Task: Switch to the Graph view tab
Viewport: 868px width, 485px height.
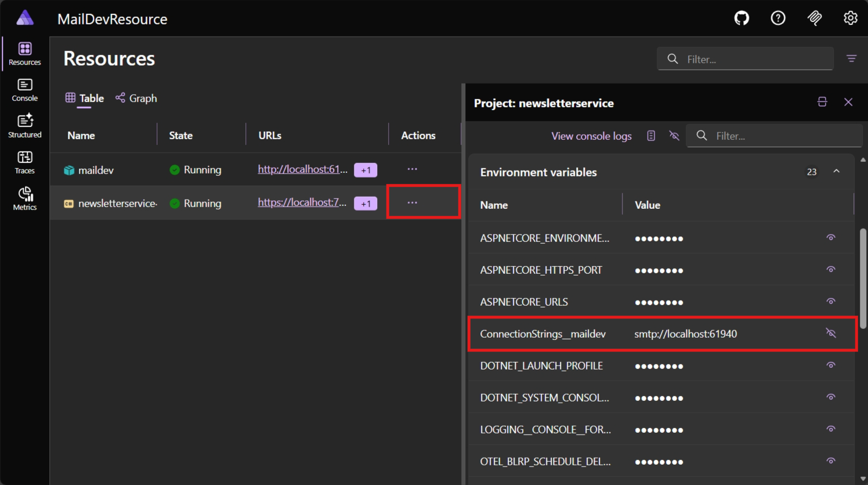Action: point(136,98)
